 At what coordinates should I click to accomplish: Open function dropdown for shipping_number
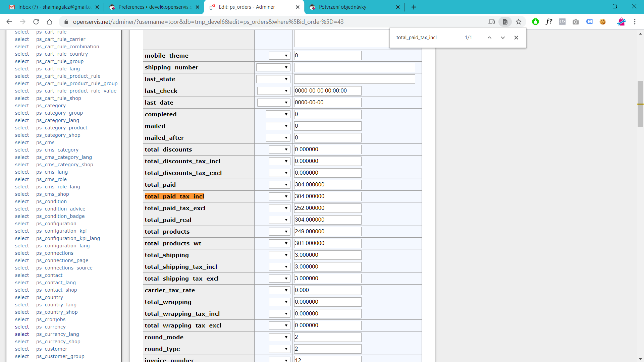point(273,67)
